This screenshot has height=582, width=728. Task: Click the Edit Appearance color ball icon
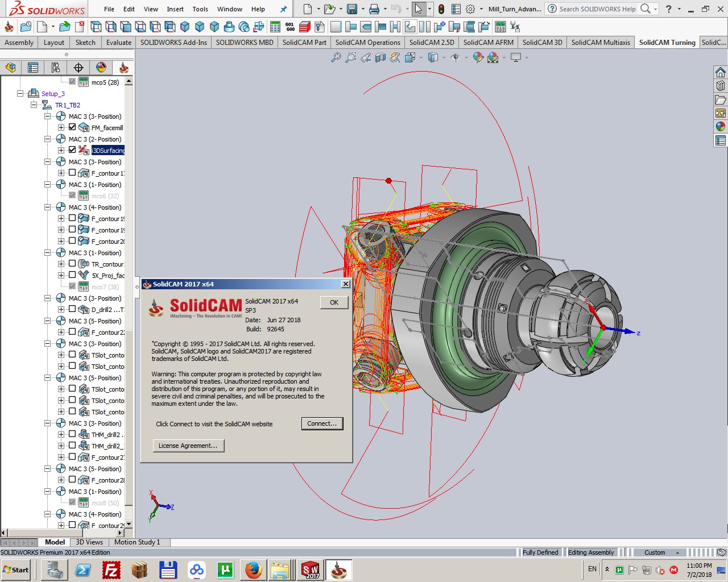(x=478, y=57)
